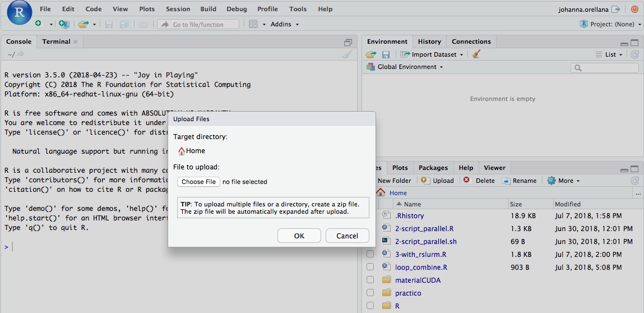Click the save workspace disk icon
This screenshot has height=313, width=644.
click(386, 54)
